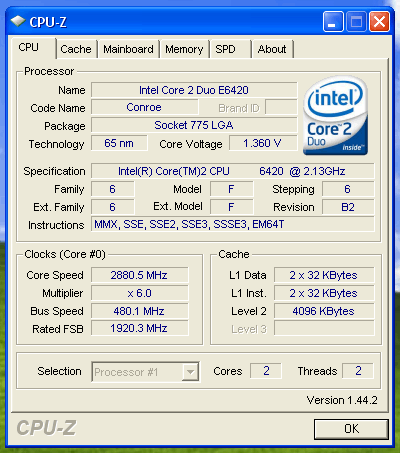Click the Ext. Model value F
Viewport: 400px width, 453px height.
tap(231, 207)
